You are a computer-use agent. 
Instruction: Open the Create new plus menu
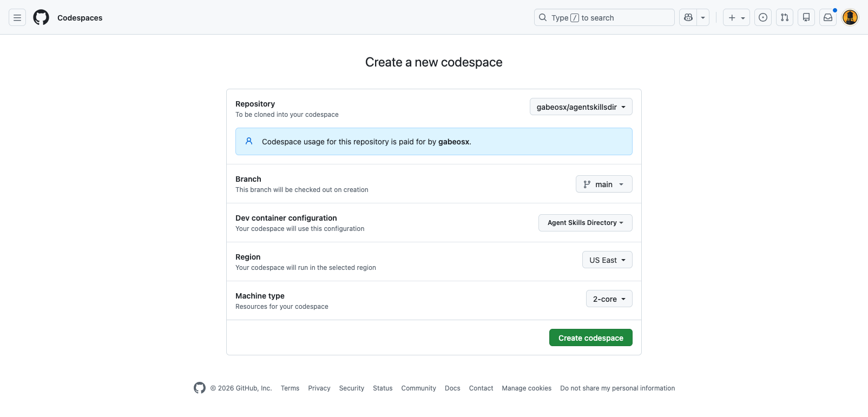click(737, 17)
